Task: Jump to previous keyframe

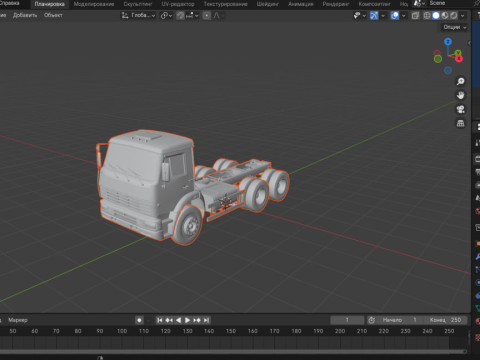Action: tap(169, 320)
